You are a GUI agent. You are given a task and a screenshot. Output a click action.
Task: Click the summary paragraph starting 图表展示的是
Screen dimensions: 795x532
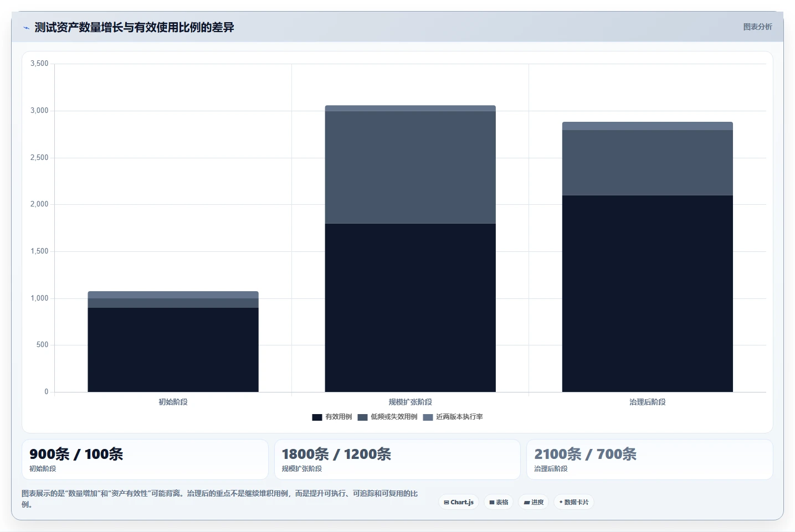[x=220, y=499]
